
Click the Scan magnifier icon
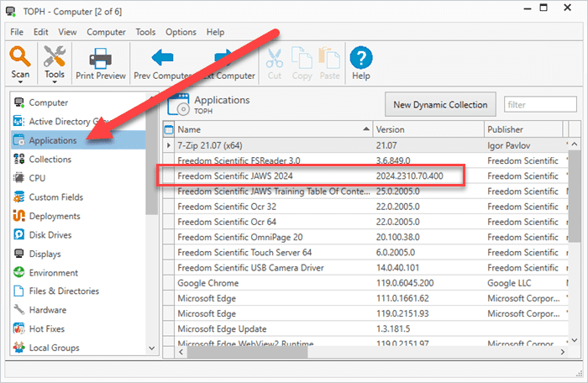pyautogui.click(x=20, y=56)
